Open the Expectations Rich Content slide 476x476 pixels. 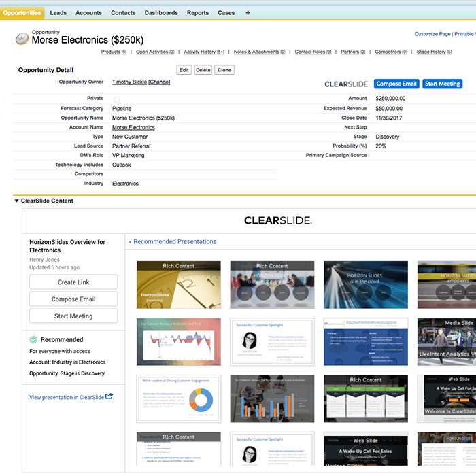tap(178, 449)
